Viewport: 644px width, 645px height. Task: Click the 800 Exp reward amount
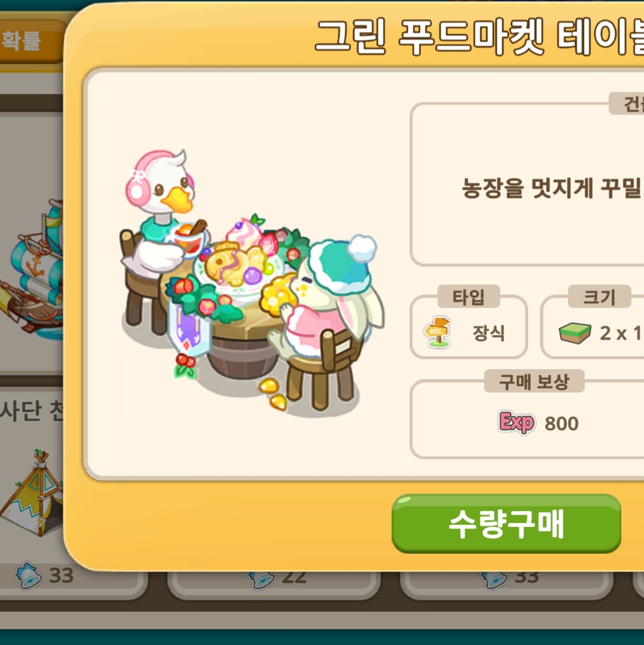pos(561,423)
